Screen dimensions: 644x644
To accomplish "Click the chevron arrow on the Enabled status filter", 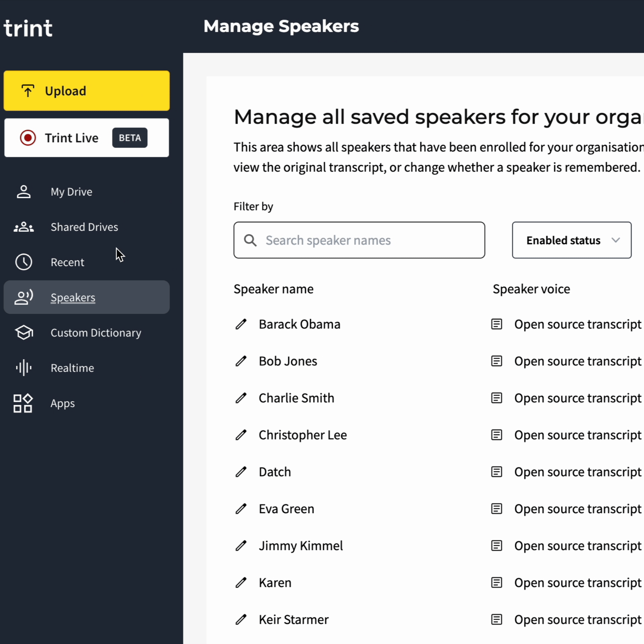I will pyautogui.click(x=615, y=240).
